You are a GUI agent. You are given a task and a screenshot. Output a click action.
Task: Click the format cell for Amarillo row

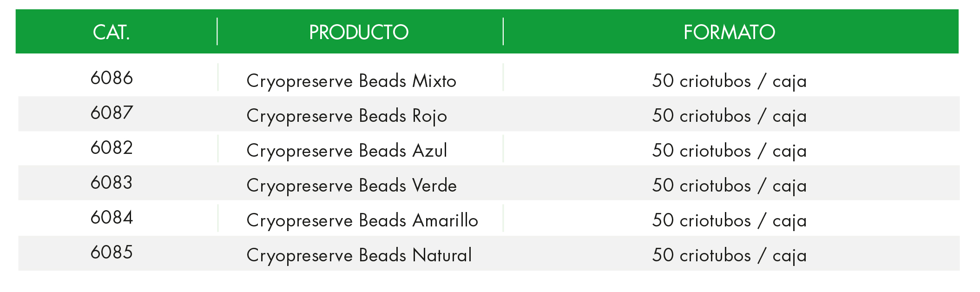click(729, 220)
